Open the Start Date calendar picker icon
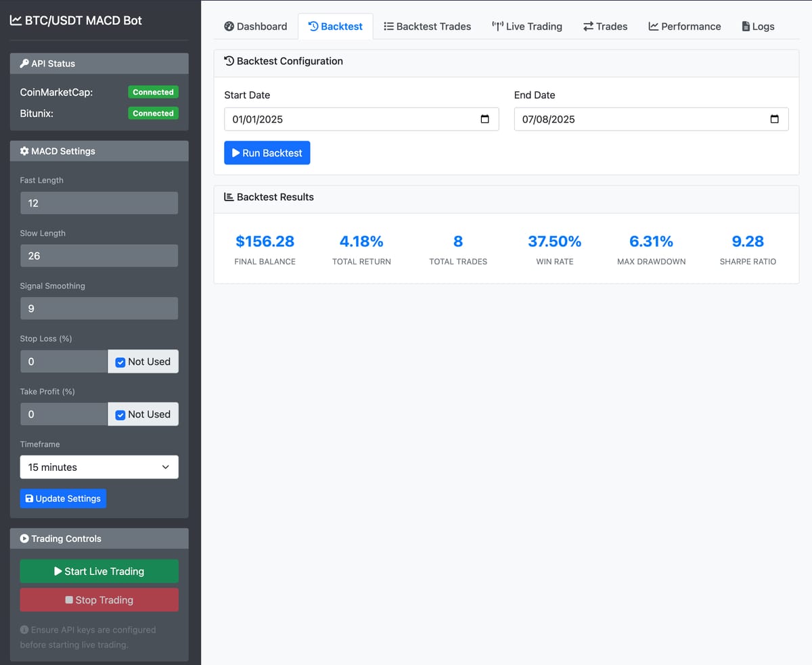The image size is (812, 665). click(484, 119)
